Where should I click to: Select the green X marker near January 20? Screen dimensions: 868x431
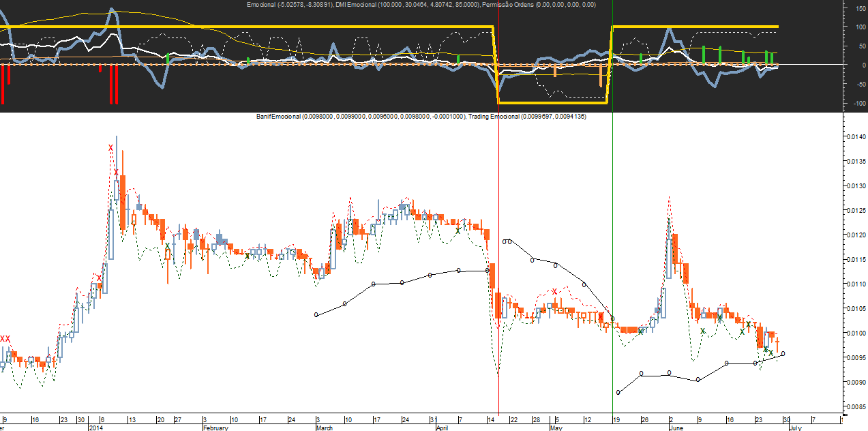pos(167,246)
